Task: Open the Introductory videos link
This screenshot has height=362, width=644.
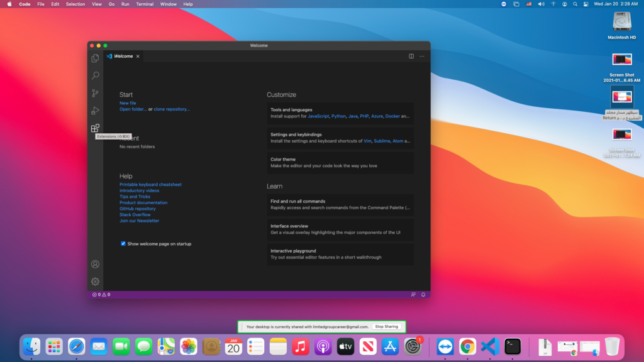Action: coord(139,190)
